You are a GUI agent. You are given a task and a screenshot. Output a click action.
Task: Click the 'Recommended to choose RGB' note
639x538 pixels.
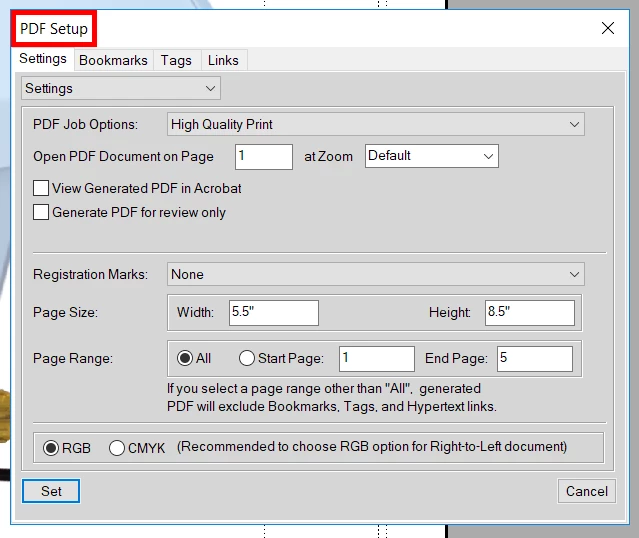(x=372, y=447)
